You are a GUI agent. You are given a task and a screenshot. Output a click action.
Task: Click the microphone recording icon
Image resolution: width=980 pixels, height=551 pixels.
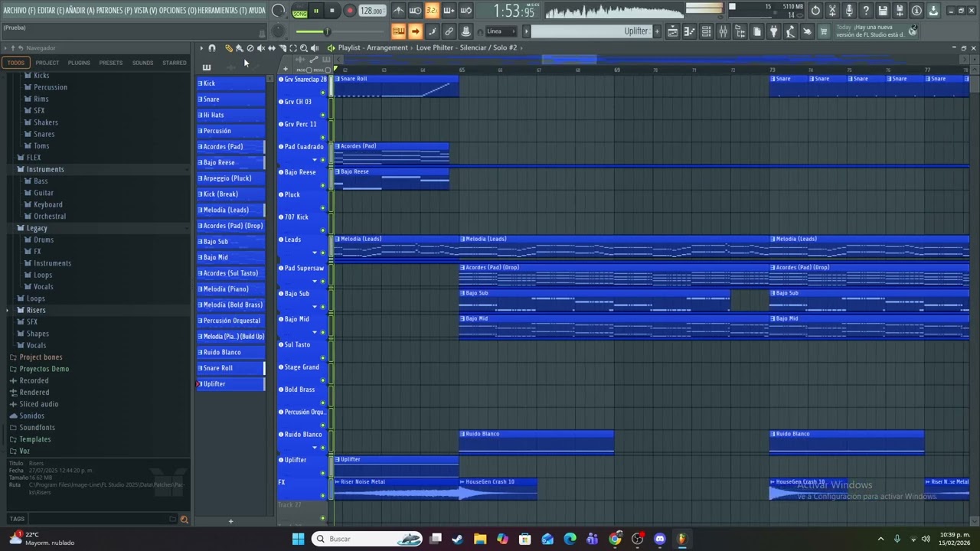click(x=849, y=11)
